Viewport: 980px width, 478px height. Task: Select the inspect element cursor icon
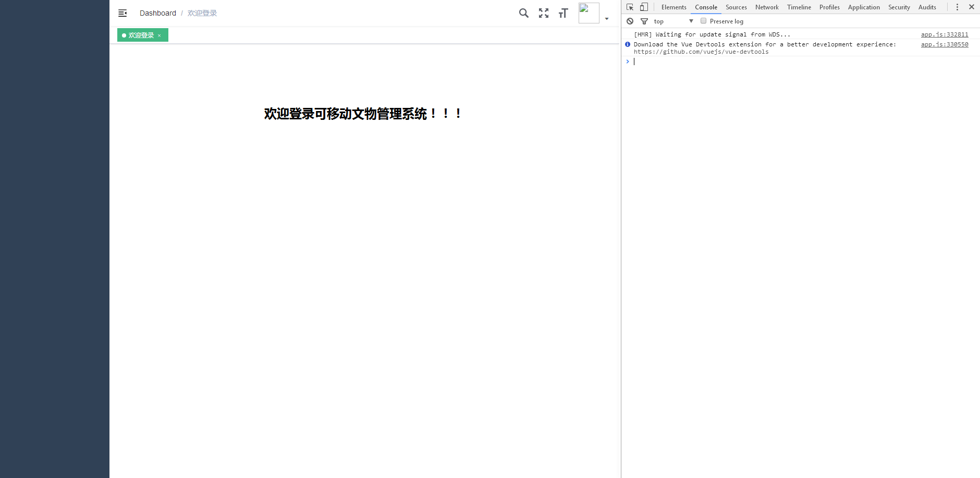(x=630, y=7)
